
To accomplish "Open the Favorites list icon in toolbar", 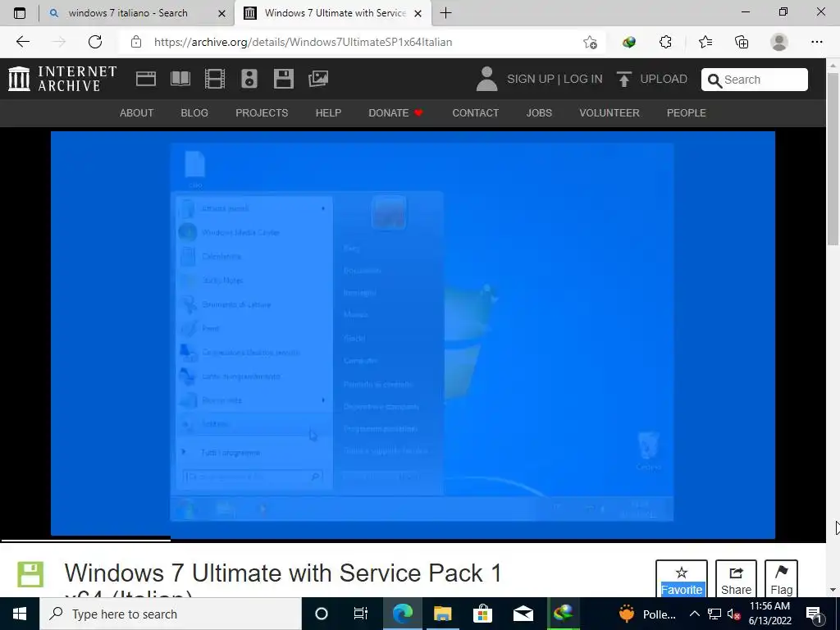I will [705, 42].
